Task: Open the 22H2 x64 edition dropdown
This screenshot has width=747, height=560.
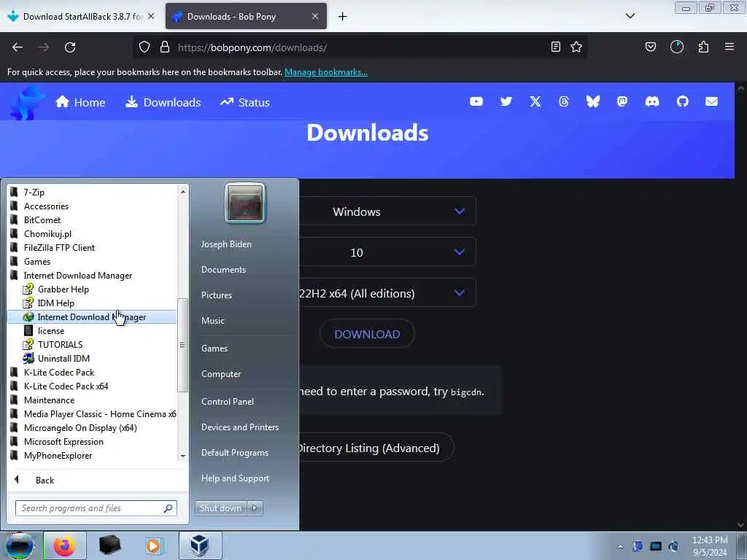Action: click(387, 293)
